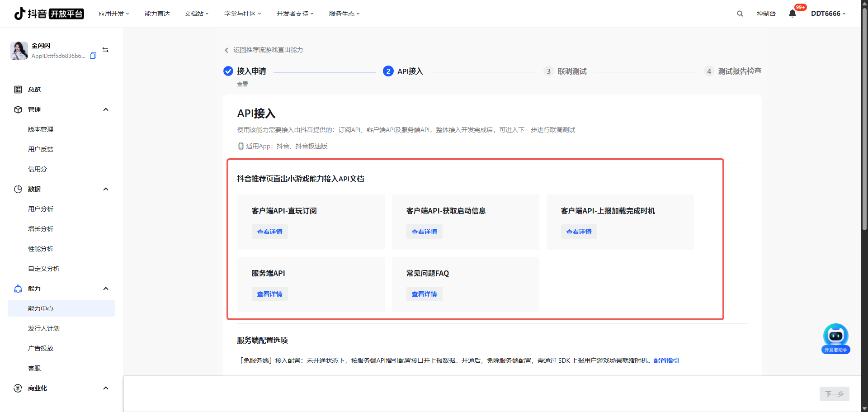Image resolution: width=868 pixels, height=412 pixels.
Task: Open the 应用开发 dropdown menu
Action: (113, 14)
